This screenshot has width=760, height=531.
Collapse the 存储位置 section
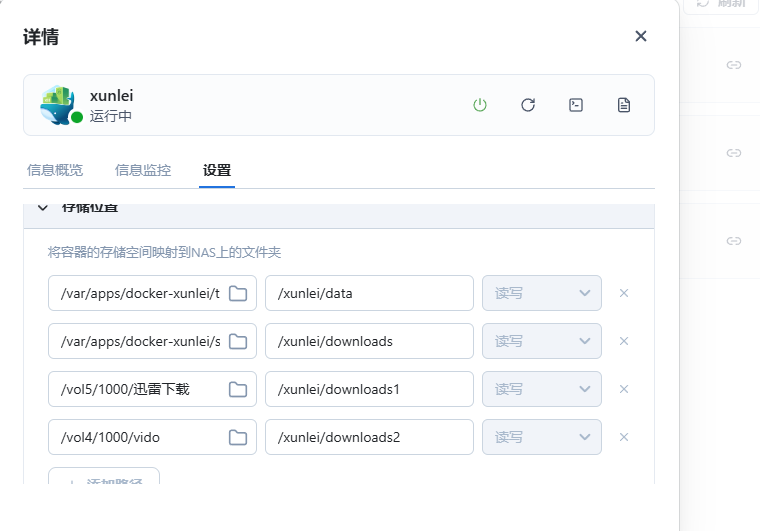pyautogui.click(x=43, y=208)
